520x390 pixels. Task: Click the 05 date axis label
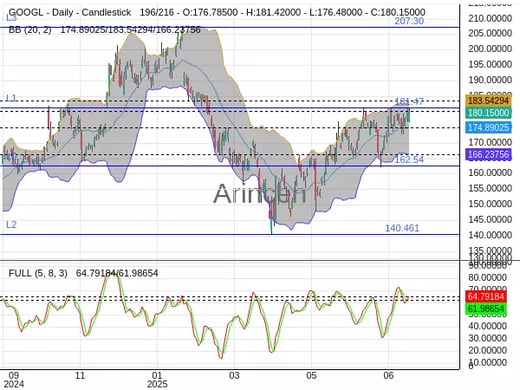pyautogui.click(x=311, y=376)
